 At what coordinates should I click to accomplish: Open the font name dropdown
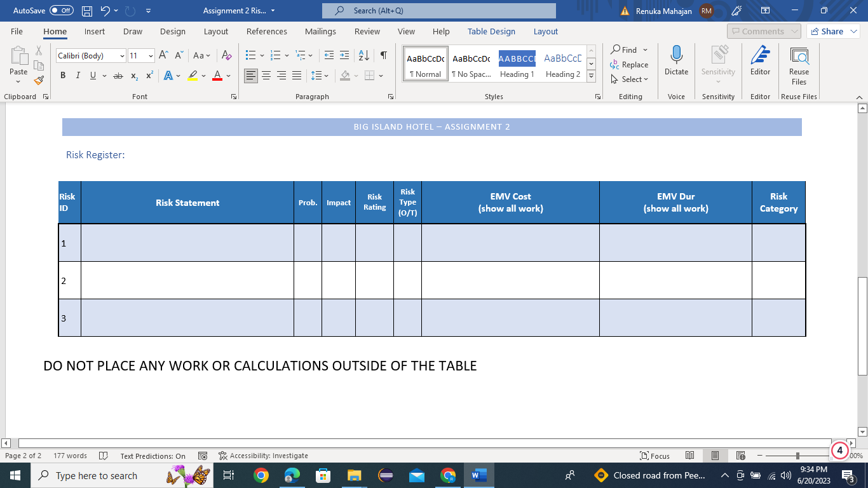coord(122,56)
